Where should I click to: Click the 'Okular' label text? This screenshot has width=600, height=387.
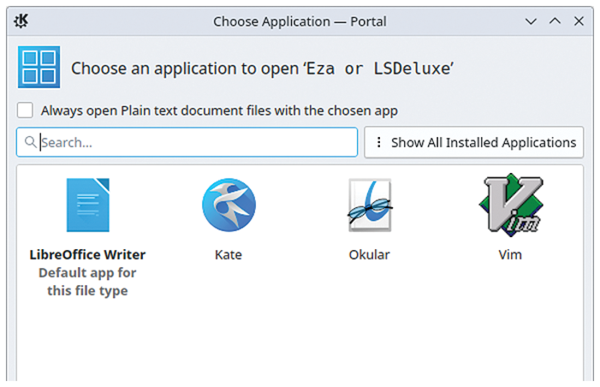coord(369,255)
